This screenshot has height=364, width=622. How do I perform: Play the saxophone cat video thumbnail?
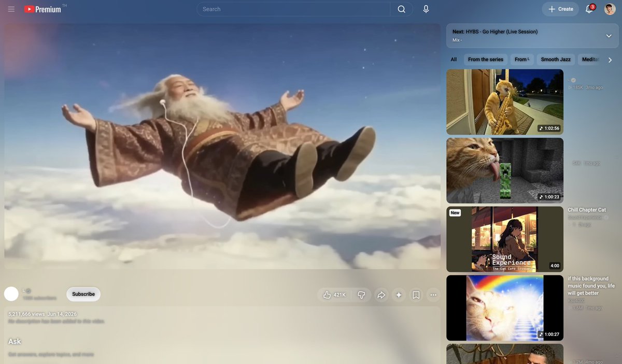tap(505, 102)
